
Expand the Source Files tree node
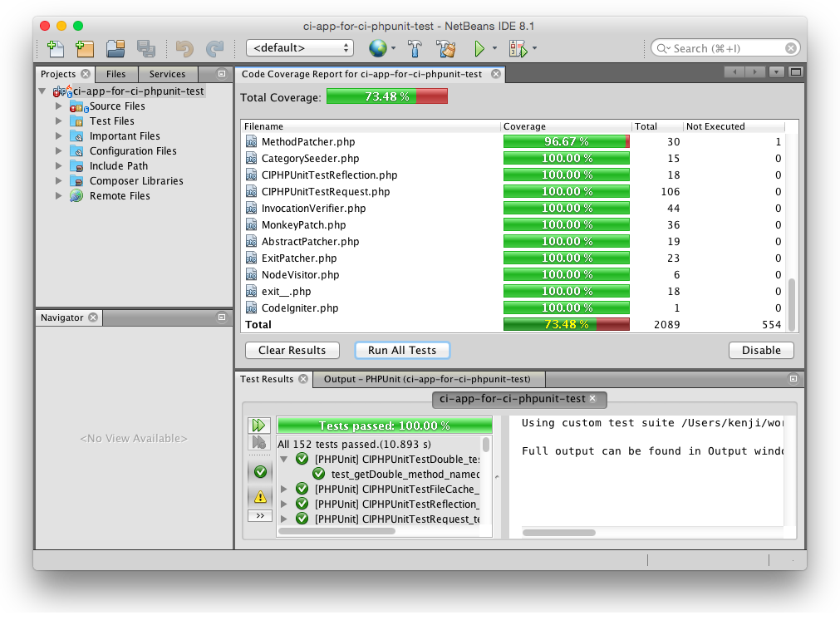[x=58, y=106]
